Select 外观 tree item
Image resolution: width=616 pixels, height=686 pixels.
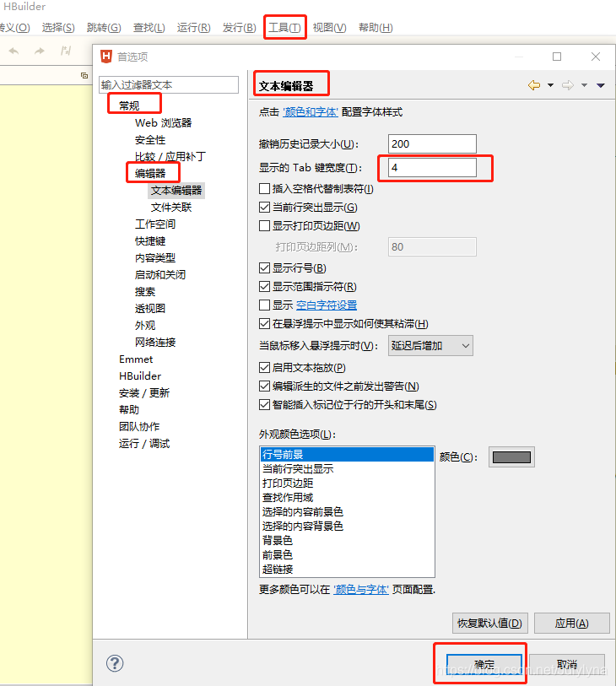tap(145, 326)
